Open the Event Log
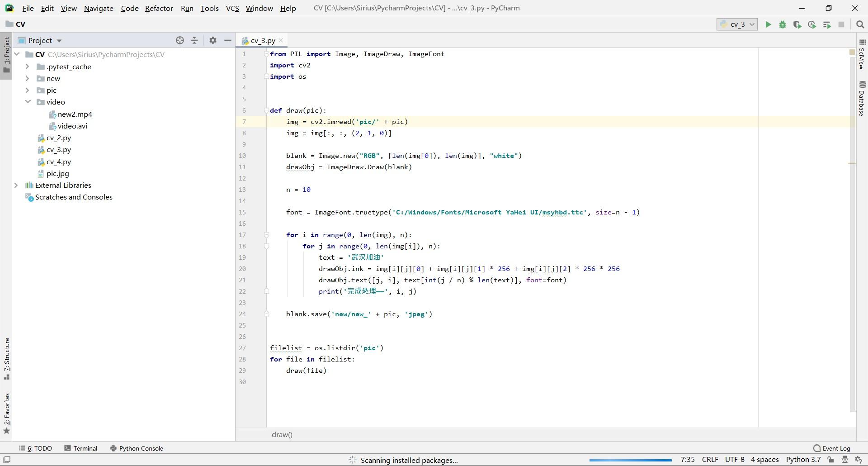This screenshot has width=868, height=466. coord(832,448)
